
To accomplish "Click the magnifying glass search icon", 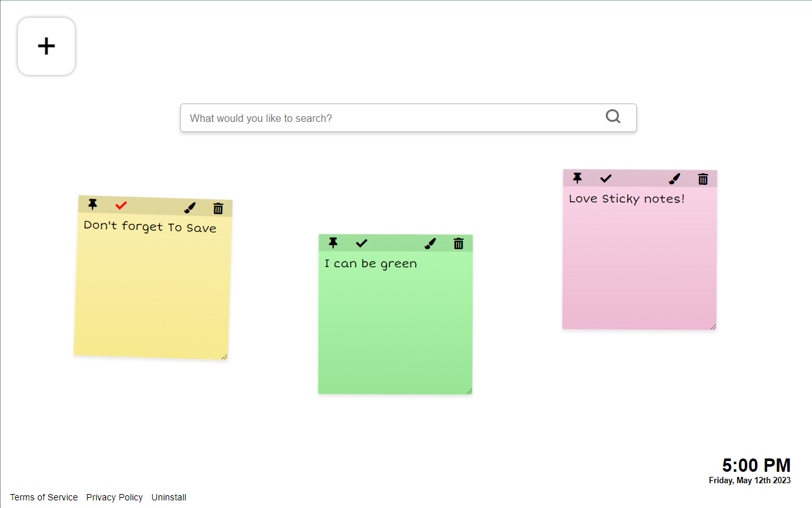I will [x=613, y=117].
